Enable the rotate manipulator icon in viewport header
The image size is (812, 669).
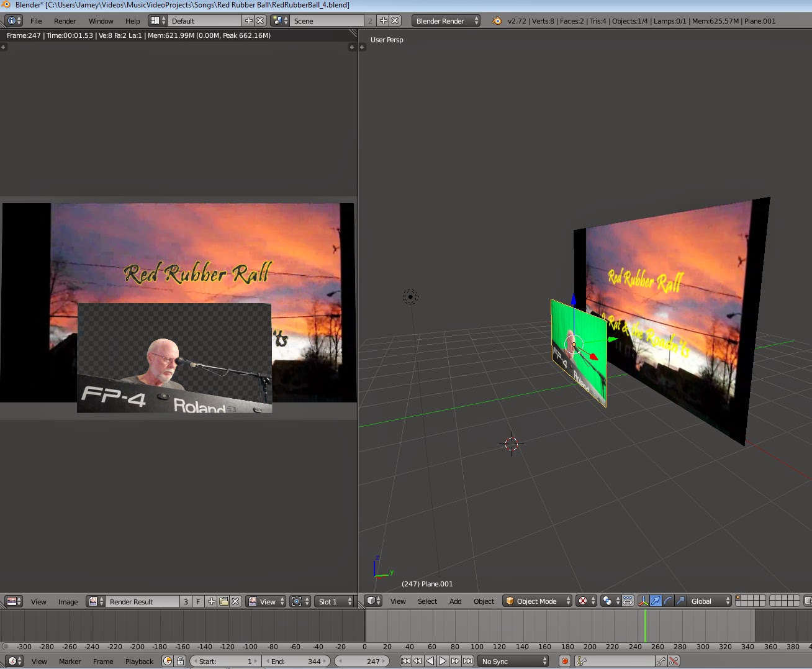pos(667,601)
